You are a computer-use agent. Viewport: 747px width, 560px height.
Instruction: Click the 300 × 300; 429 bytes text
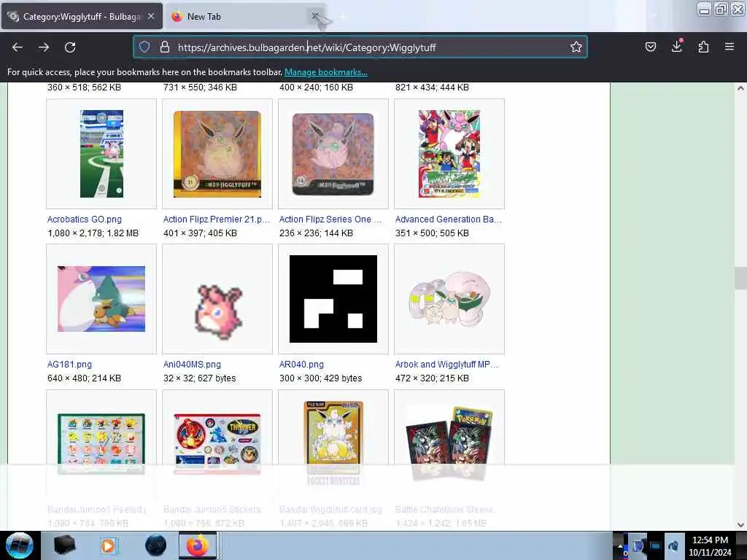click(x=321, y=378)
